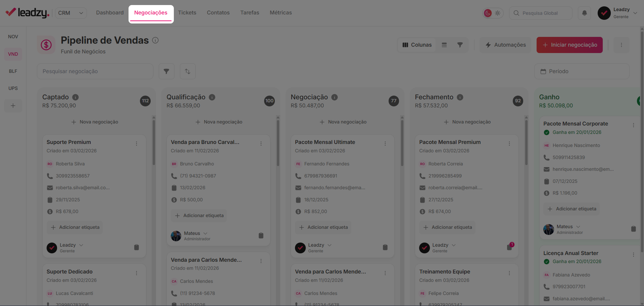Image resolution: width=644 pixels, height=306 pixels.
Task: Add Nova negociação in Fechamento column
Action: [x=467, y=122]
